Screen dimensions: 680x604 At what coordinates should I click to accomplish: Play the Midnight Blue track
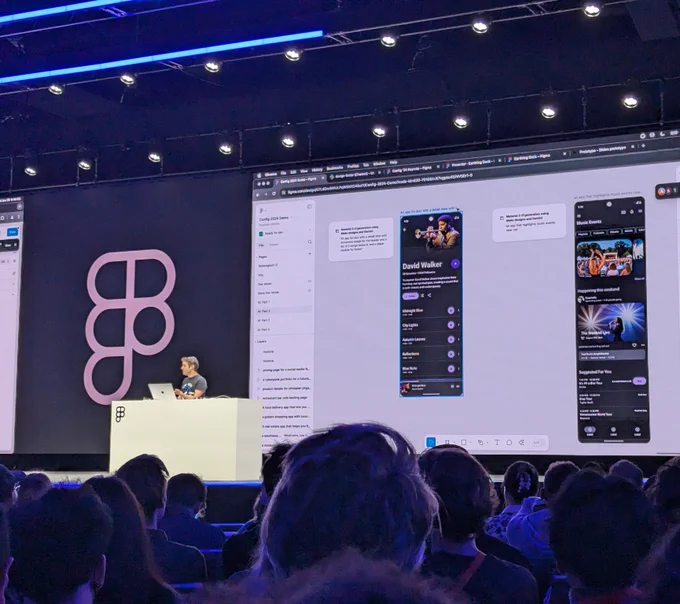(x=451, y=310)
